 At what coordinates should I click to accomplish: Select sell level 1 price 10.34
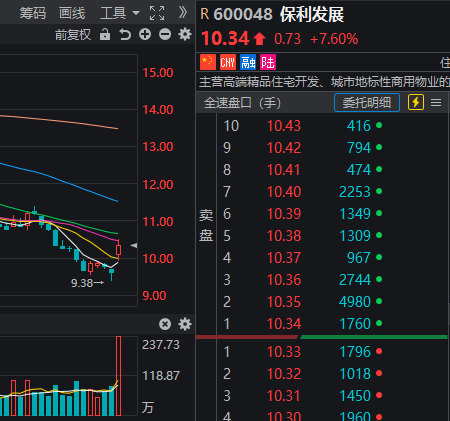(x=284, y=324)
